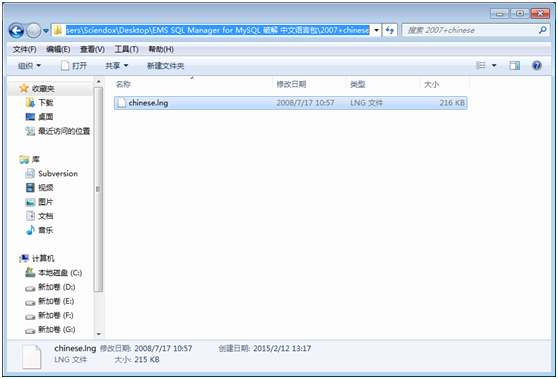Click 新建文件夹 to create a folder
This screenshot has height=379, width=558.
click(x=165, y=66)
